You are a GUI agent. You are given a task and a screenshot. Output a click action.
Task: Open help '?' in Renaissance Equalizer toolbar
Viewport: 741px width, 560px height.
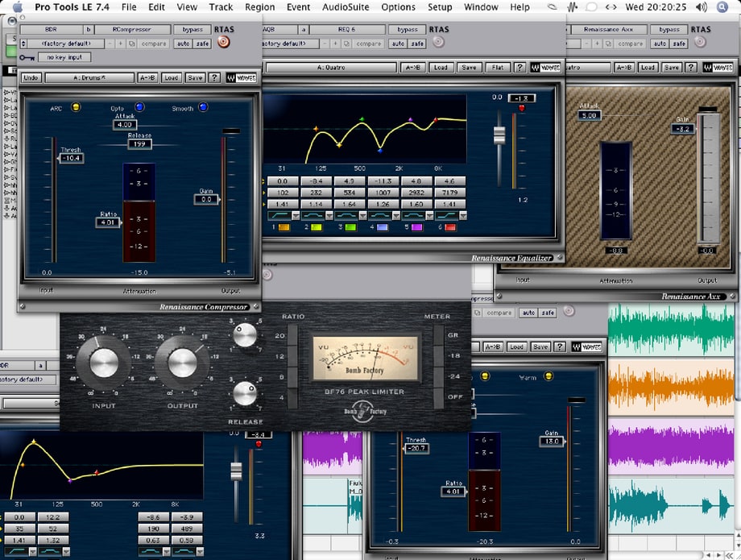click(x=520, y=68)
